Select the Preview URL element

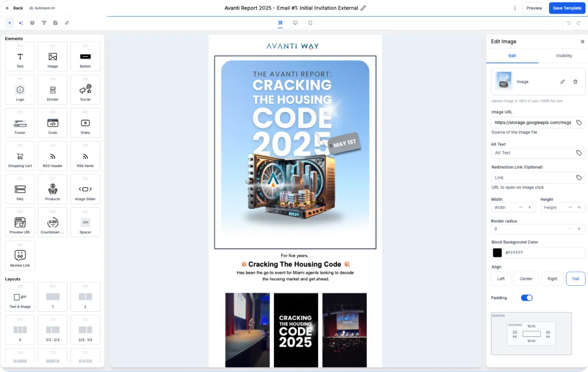pos(20,223)
